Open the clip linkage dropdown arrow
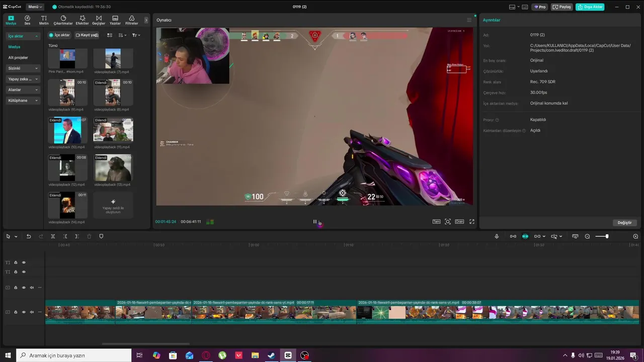644x362 pixels. click(544, 237)
